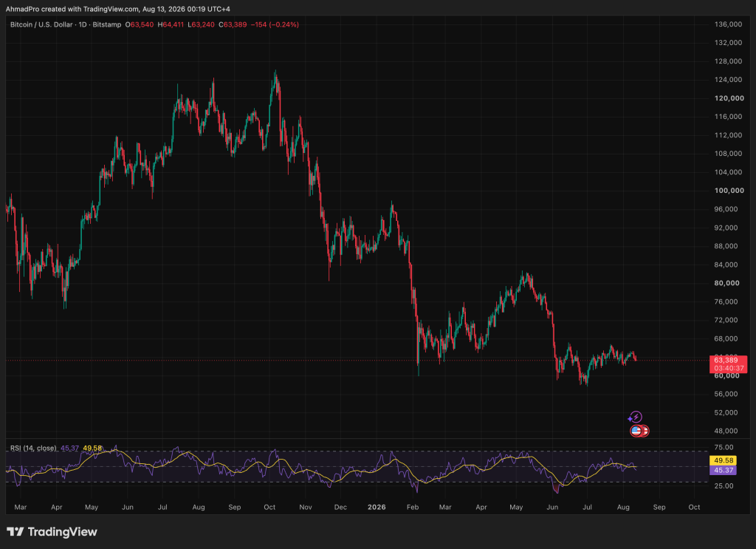
Task: Click the Bitstamp exchange label
Action: [106, 24]
